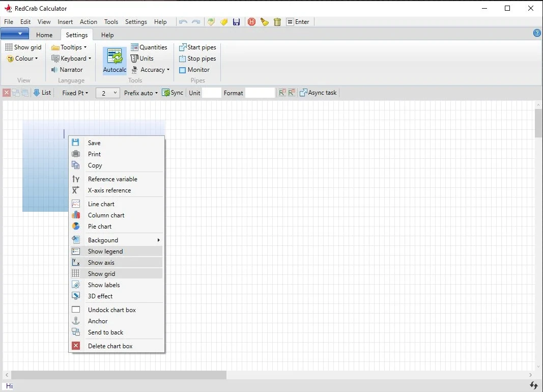This screenshot has height=392, width=543.
Task: Click the blue floppy save icon in toolbar
Action: [236, 22]
